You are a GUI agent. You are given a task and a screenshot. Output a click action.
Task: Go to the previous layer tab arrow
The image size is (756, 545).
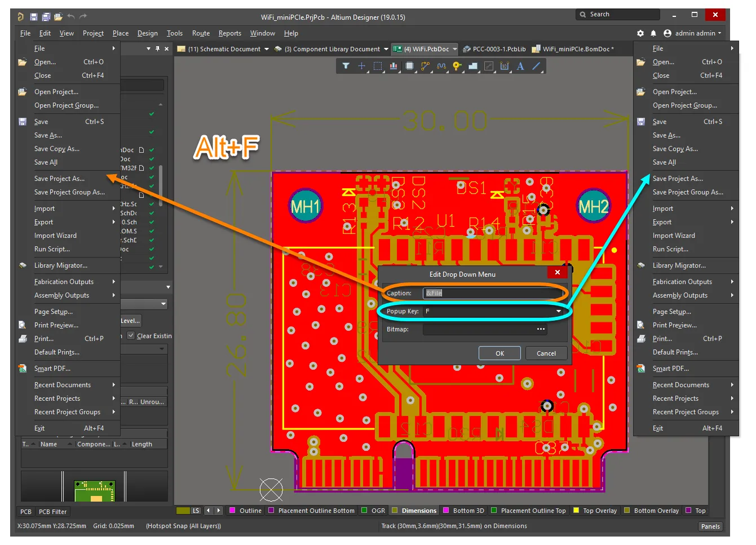click(x=208, y=511)
